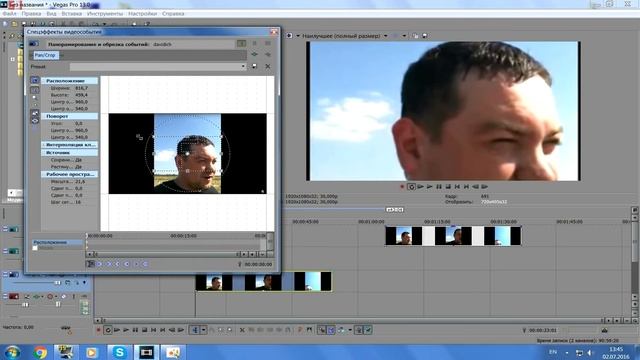Screen dimensions: 640x360
Task: Select Расположение keyframe track row
Action: coord(58,242)
